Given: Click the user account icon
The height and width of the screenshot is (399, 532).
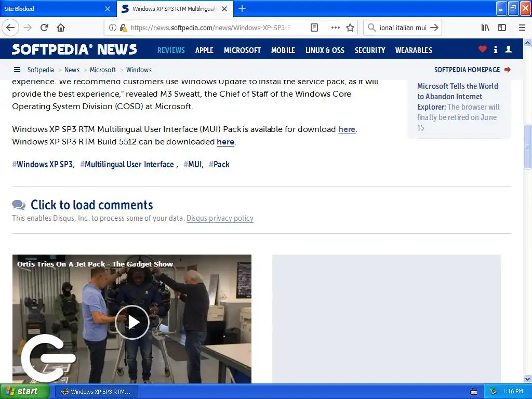Looking at the screenshot, I should [x=508, y=49].
